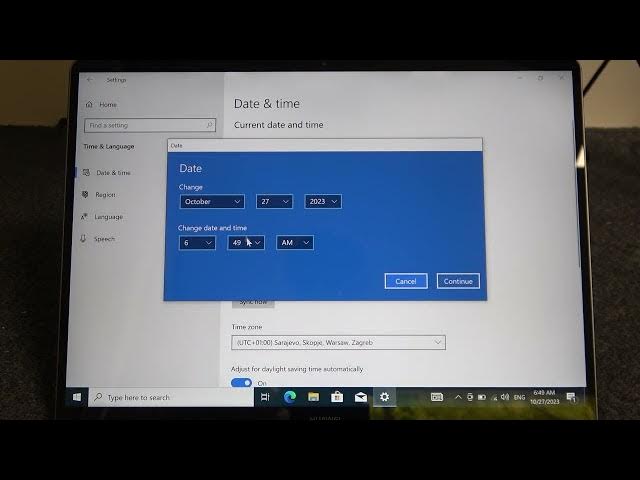Click the Time & Language heading
The height and width of the screenshot is (480, 640).
tap(109, 147)
